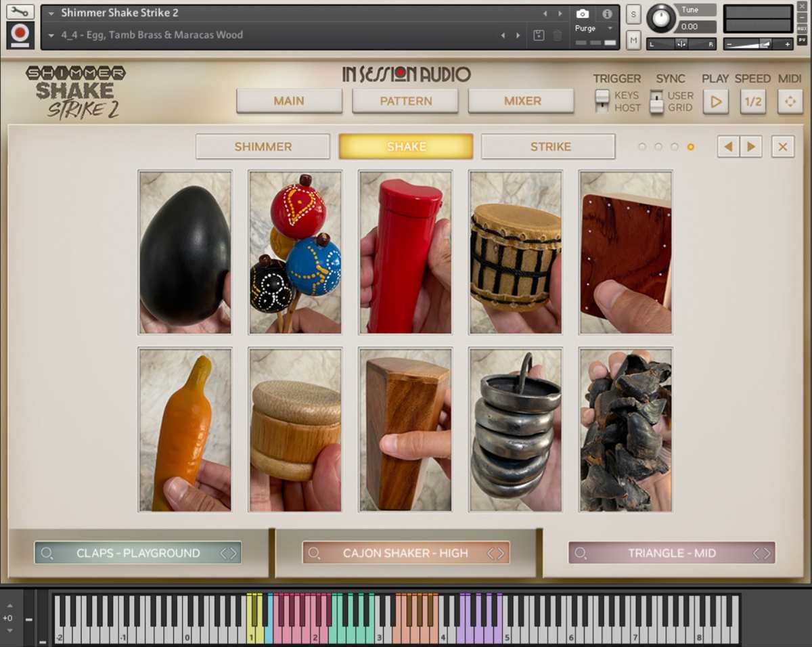Switch to the PATTERN tab
Screen dimensions: 812x647
pyautogui.click(x=406, y=101)
